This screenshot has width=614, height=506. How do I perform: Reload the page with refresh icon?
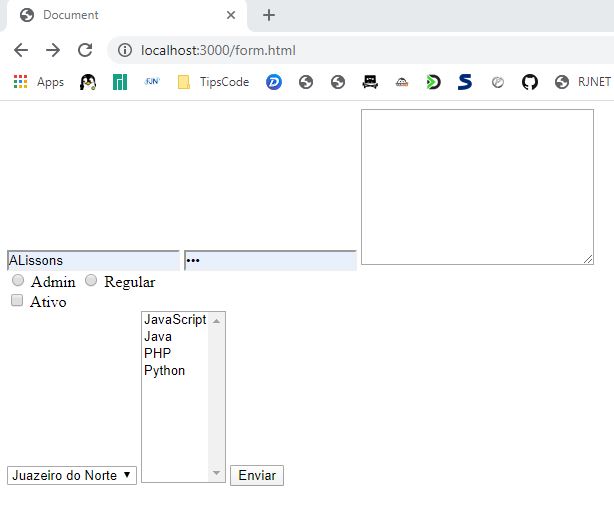(85, 50)
